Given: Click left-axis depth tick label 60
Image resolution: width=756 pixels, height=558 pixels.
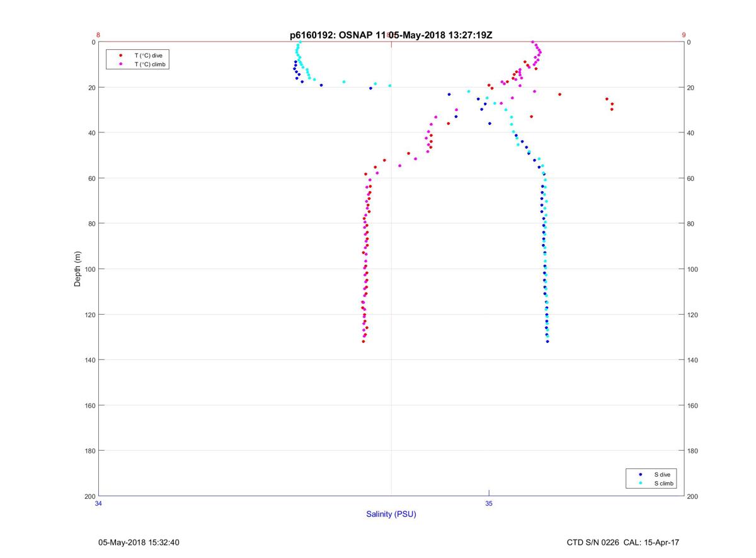Looking at the screenshot, I should coord(91,178).
